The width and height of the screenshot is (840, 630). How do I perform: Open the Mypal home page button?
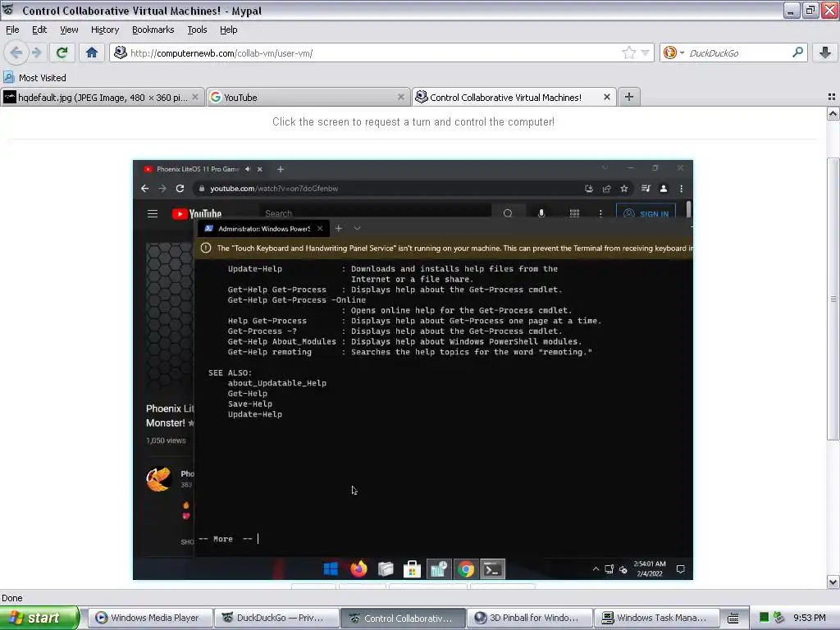[x=92, y=52]
